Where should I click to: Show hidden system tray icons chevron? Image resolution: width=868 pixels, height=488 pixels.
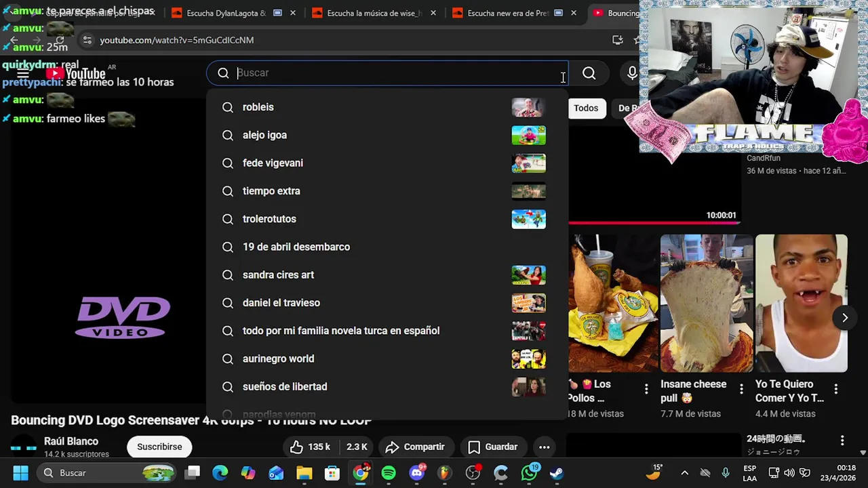click(684, 472)
